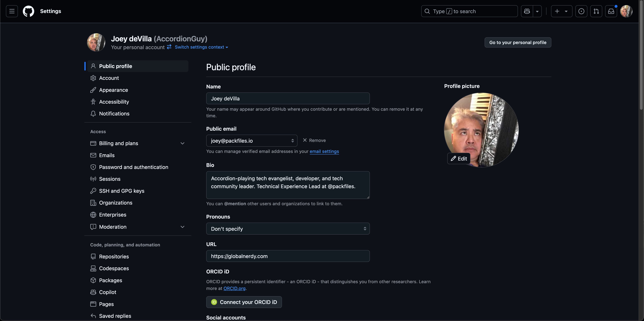
Task: Open Pages settings in sidebar
Action: pos(138,304)
